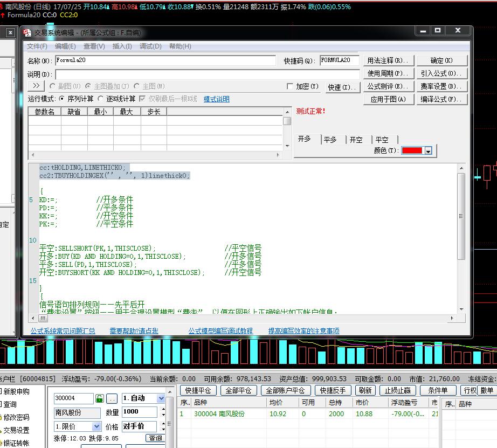
Task: Click the 价格 price stepper arrows
Action: pyautogui.click(x=163, y=426)
